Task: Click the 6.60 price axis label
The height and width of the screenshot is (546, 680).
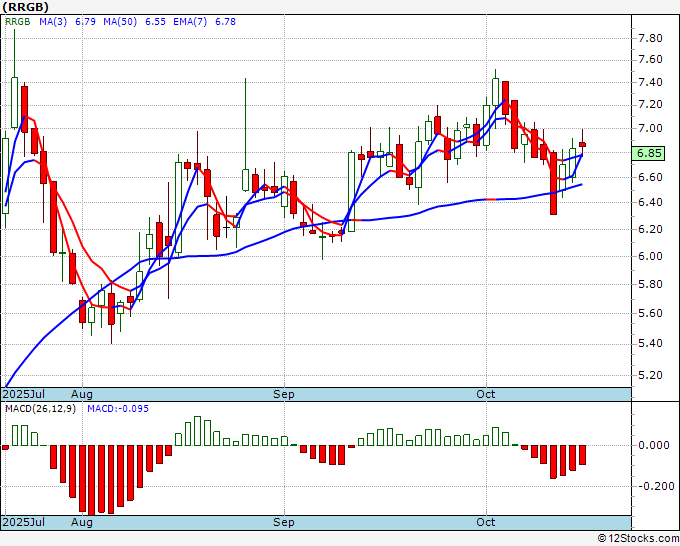Action: 651,177
